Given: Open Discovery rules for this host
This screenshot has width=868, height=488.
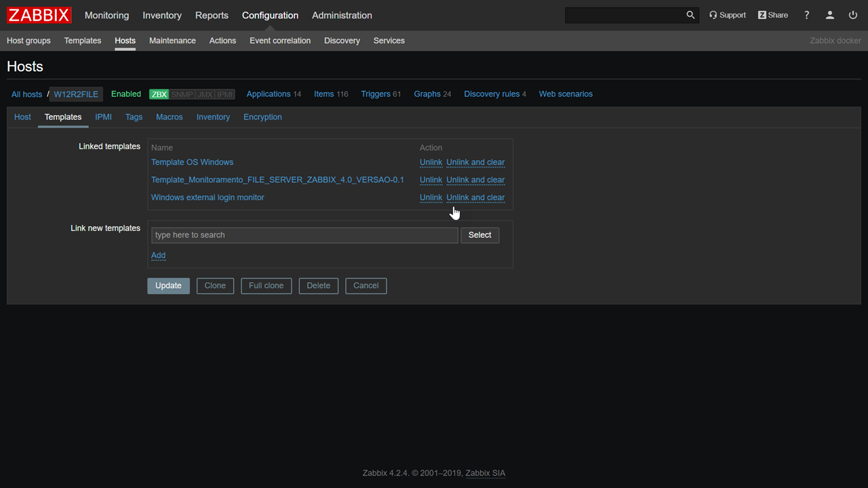Looking at the screenshot, I should point(492,94).
